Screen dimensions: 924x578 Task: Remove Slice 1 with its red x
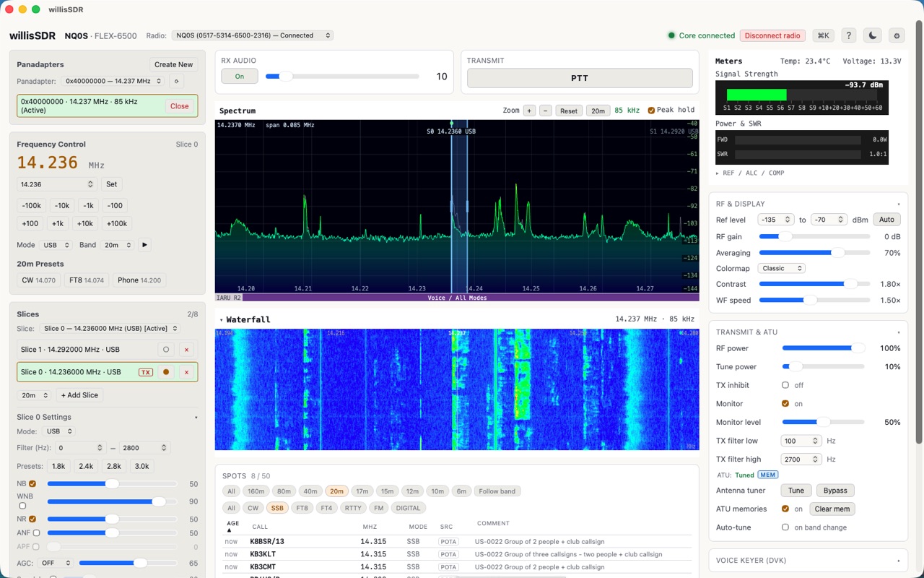click(186, 350)
